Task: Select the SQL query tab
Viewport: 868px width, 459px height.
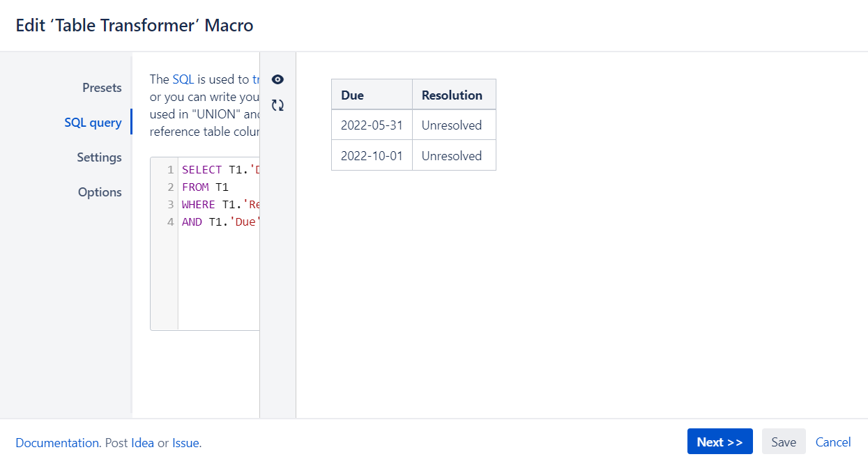Action: pos(93,122)
